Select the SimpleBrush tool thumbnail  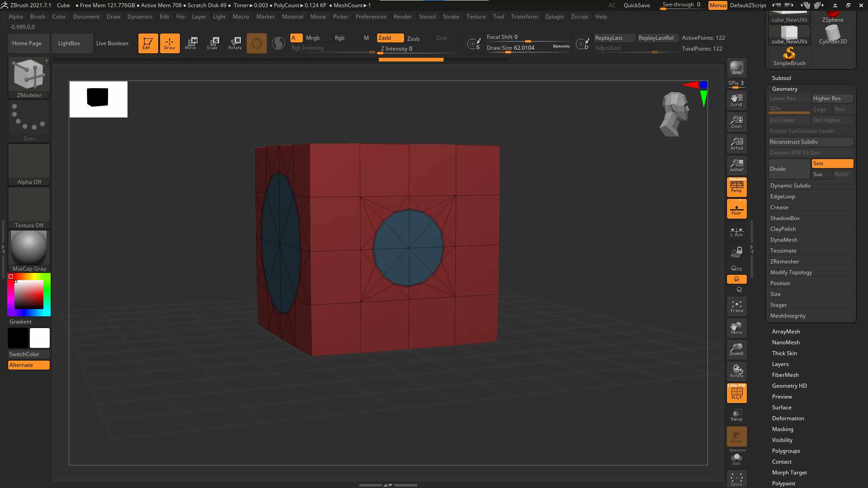789,57
